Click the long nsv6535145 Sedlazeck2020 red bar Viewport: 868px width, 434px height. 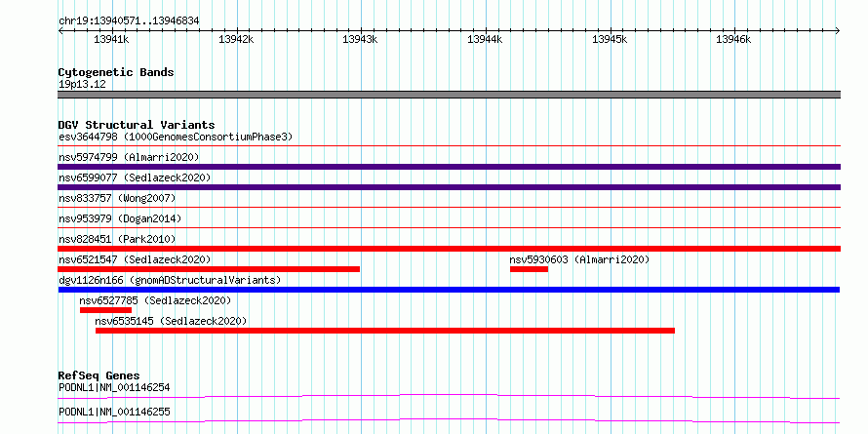click(385, 331)
